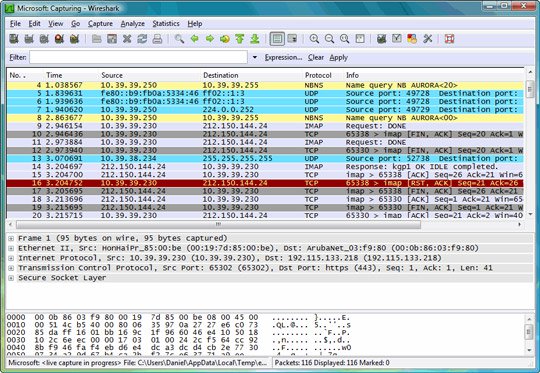This screenshot has height=373, width=540.
Task: Toggle auto scroll in live capture
Action: 292,39
